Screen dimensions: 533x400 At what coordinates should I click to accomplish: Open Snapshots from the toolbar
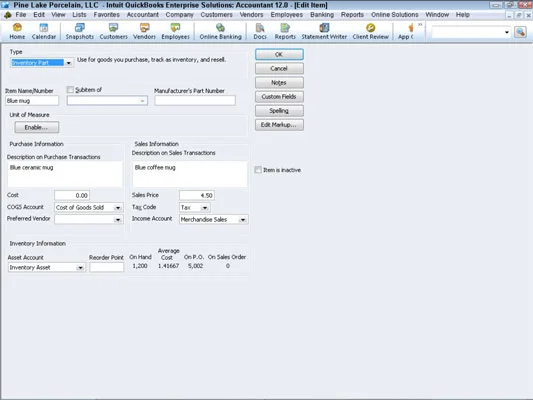coord(80,31)
